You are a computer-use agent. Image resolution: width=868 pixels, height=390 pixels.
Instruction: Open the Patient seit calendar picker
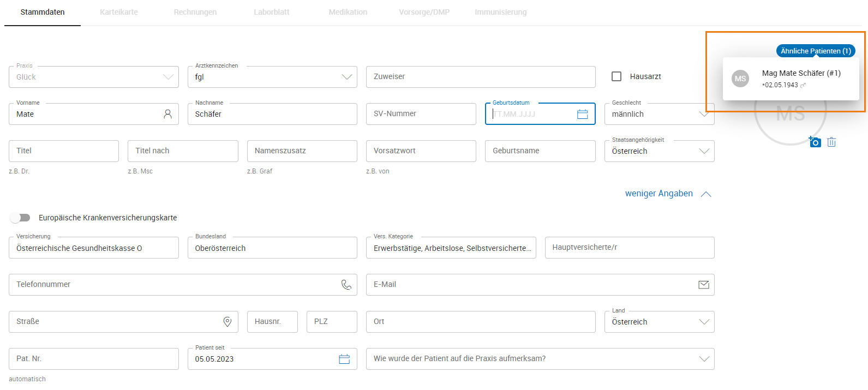pos(344,359)
